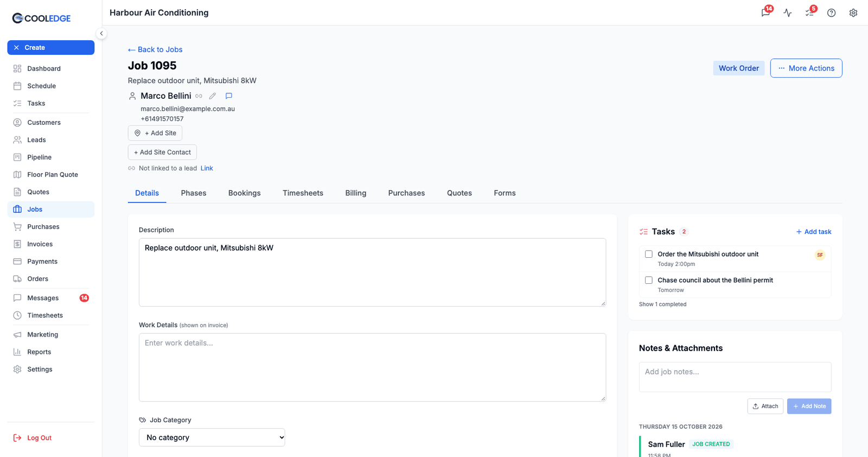Open the settings gear in top bar
The image size is (868, 457).
tap(853, 12)
